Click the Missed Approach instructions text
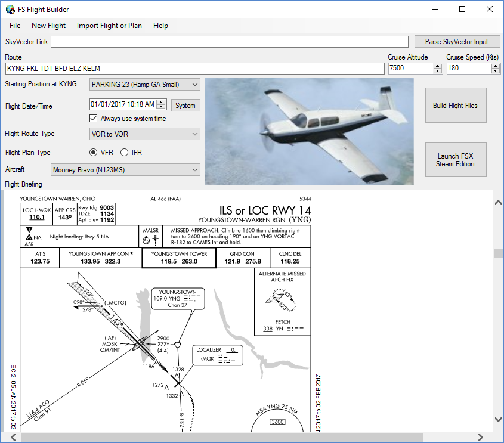Viewport: 504px width, 443px height. coord(236,237)
